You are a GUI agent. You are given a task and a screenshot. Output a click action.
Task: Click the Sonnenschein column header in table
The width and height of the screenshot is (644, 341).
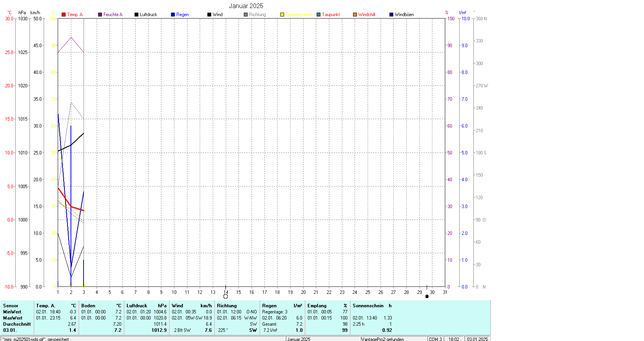point(368,306)
